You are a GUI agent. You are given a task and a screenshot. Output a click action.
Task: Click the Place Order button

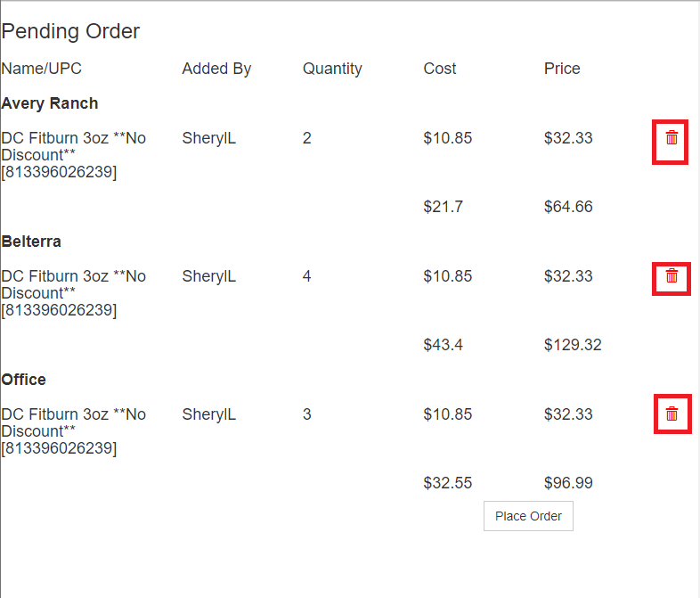528,516
